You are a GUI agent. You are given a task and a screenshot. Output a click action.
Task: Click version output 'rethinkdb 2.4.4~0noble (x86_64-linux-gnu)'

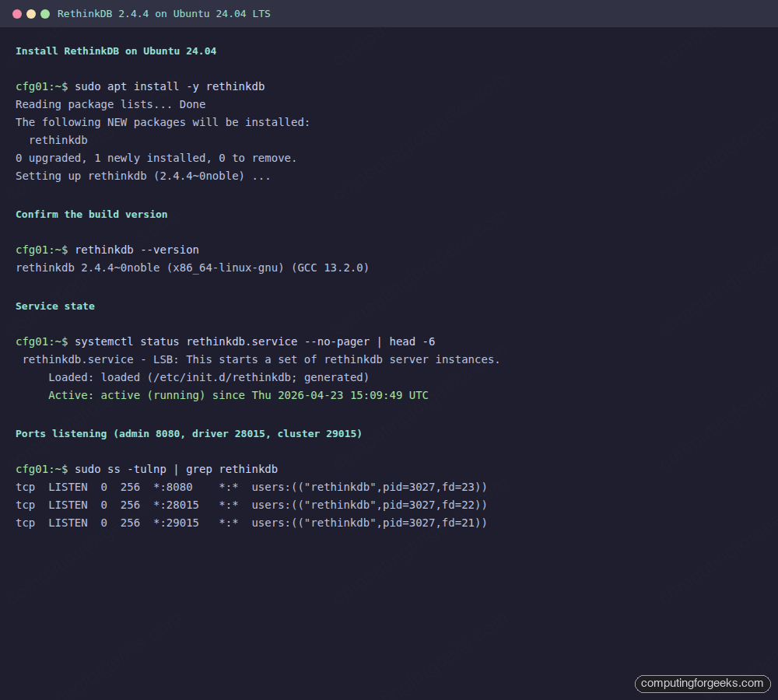pos(192,268)
